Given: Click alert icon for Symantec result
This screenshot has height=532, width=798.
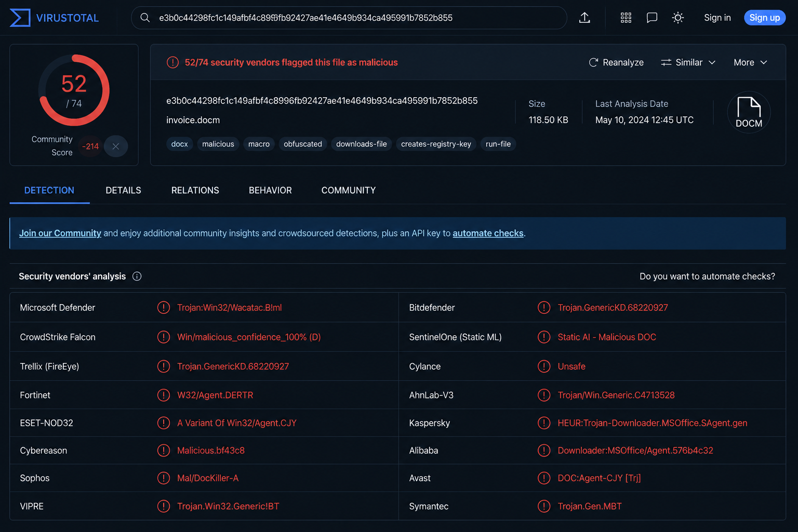Looking at the screenshot, I should coord(544,506).
